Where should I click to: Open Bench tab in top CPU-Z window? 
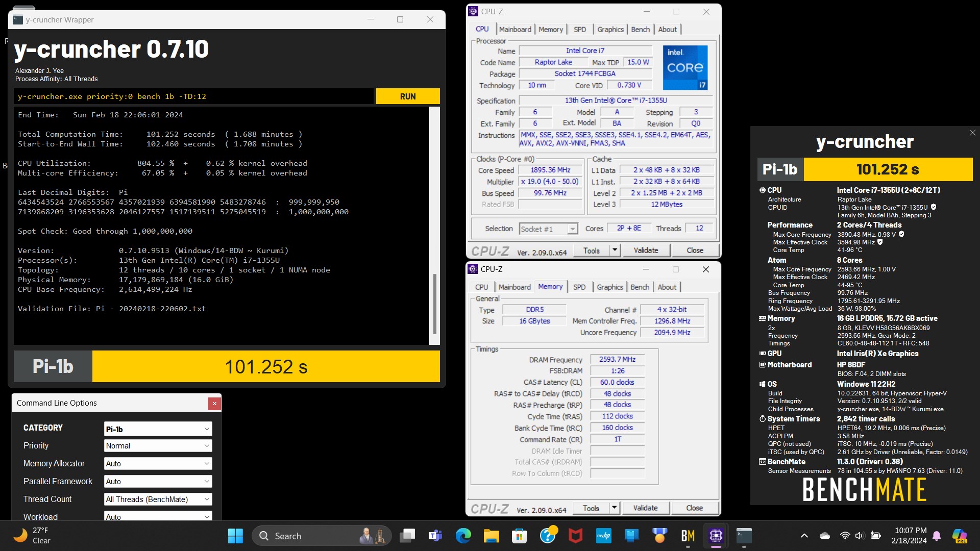(640, 30)
